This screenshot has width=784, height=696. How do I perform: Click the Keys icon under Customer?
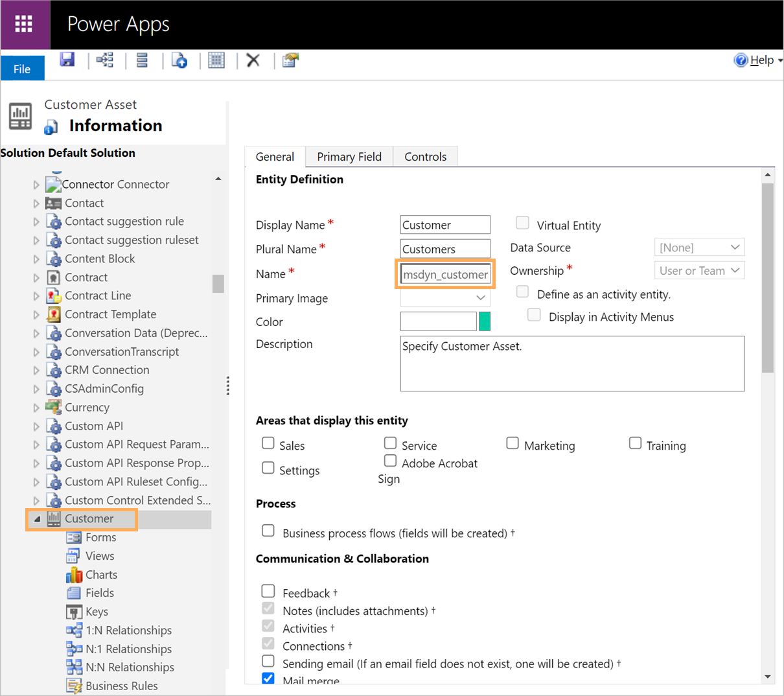(x=74, y=612)
